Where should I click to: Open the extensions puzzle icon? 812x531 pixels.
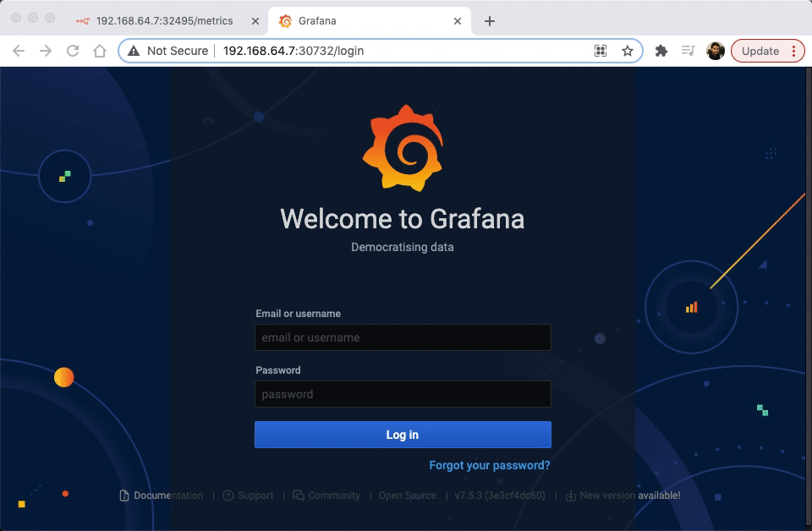tap(661, 51)
